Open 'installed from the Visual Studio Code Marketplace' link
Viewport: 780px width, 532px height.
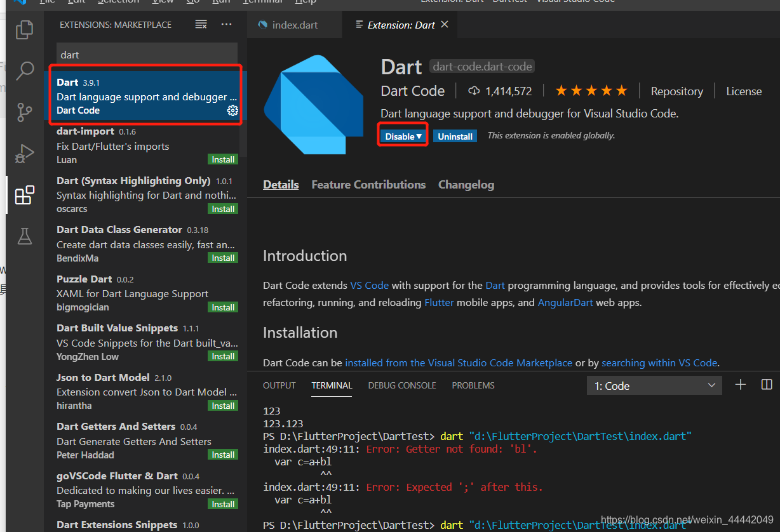(459, 363)
